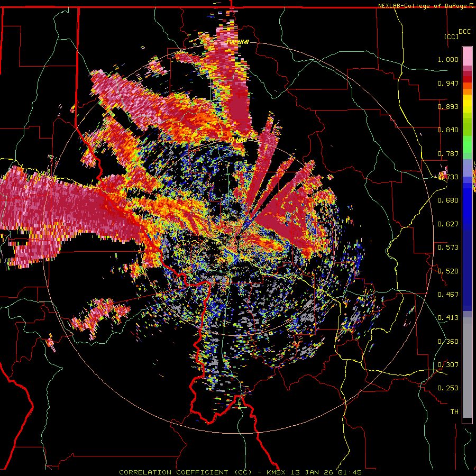Click the 1.000 scale value
The image size is (476, 476).
[x=448, y=59]
